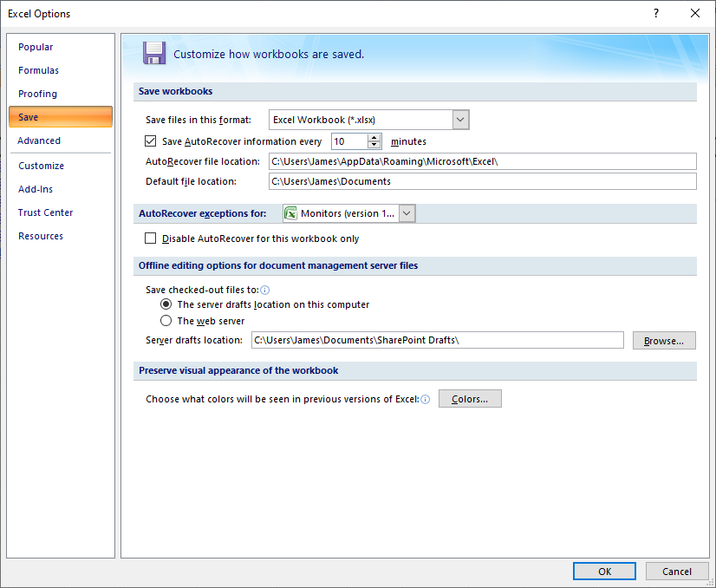Click the help question mark in title bar
The width and height of the screenshot is (716, 588).
(x=655, y=13)
